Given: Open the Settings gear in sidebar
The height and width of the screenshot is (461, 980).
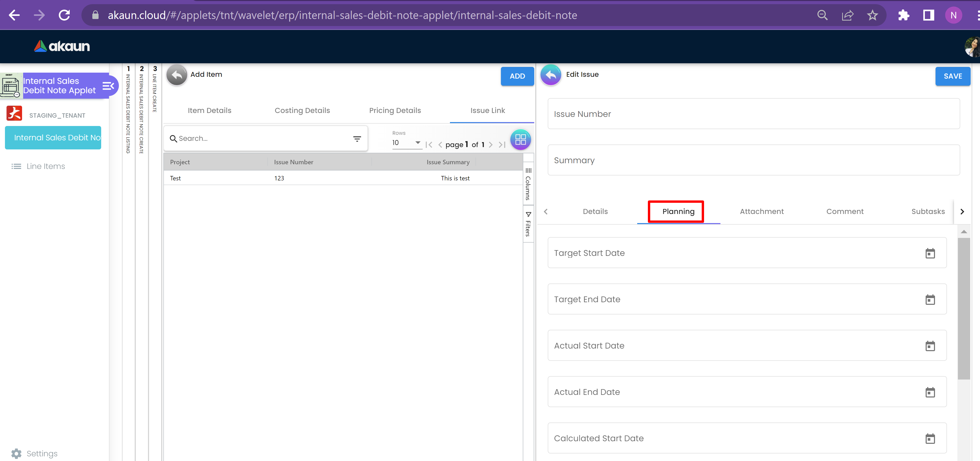Looking at the screenshot, I should point(16,453).
